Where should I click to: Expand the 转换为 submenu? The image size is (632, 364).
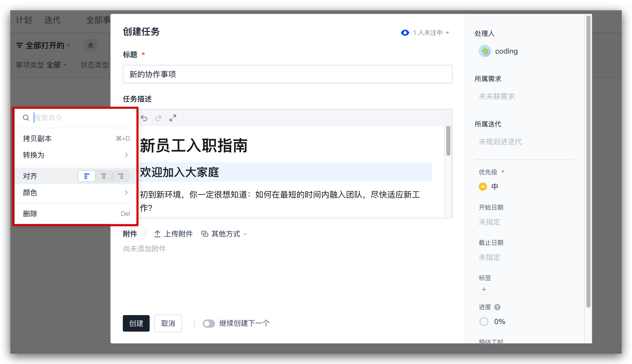[75, 155]
